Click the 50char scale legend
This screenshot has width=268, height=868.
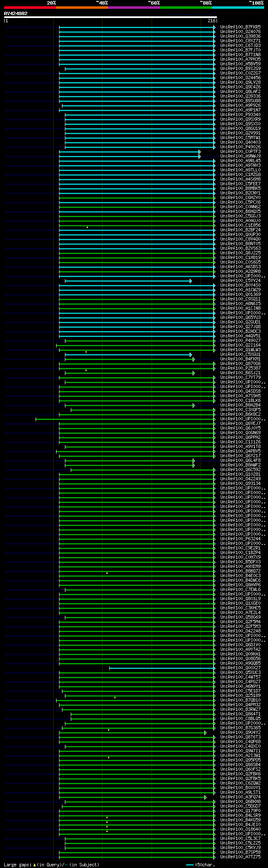coord(201,865)
